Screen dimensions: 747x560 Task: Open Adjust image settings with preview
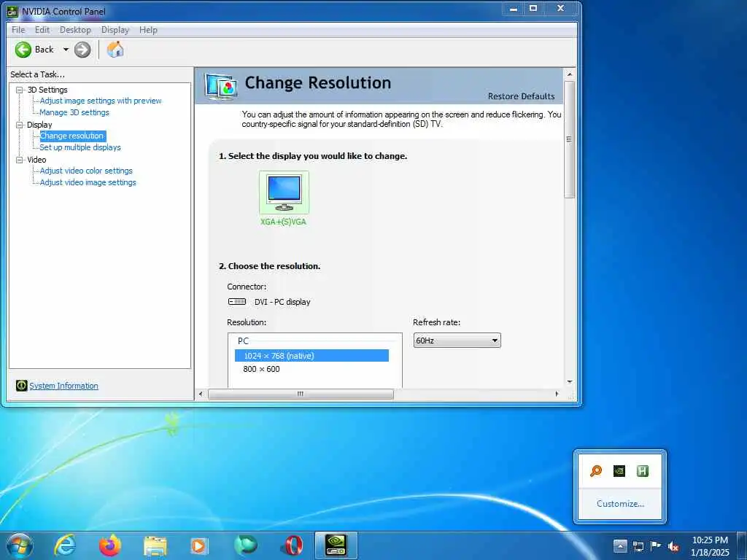pyautogui.click(x=101, y=101)
